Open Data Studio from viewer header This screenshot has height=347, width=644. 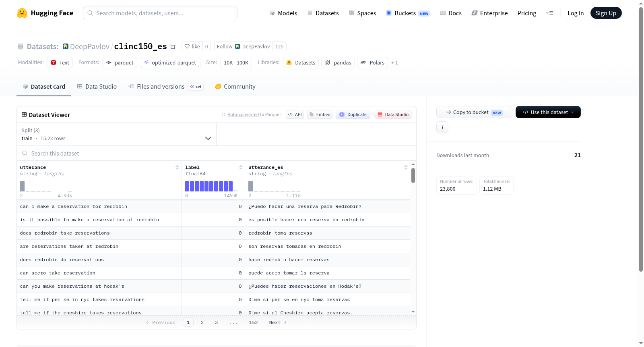(x=393, y=114)
